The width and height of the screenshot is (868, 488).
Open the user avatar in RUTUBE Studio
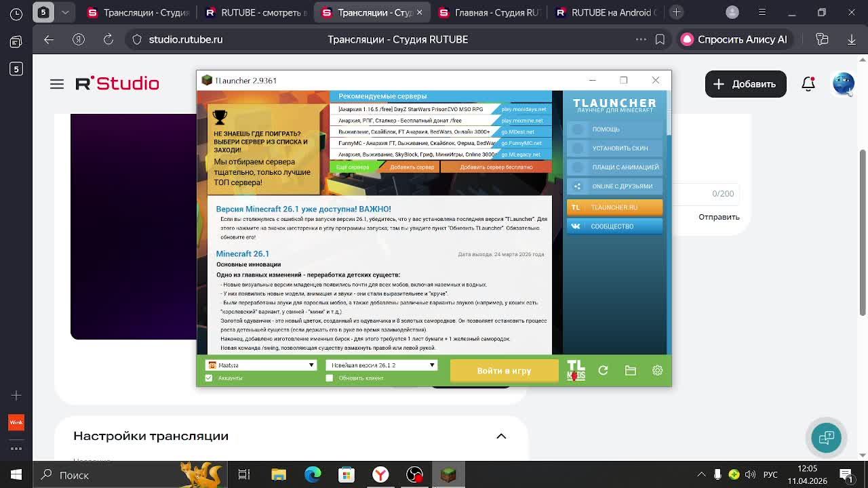(x=843, y=83)
